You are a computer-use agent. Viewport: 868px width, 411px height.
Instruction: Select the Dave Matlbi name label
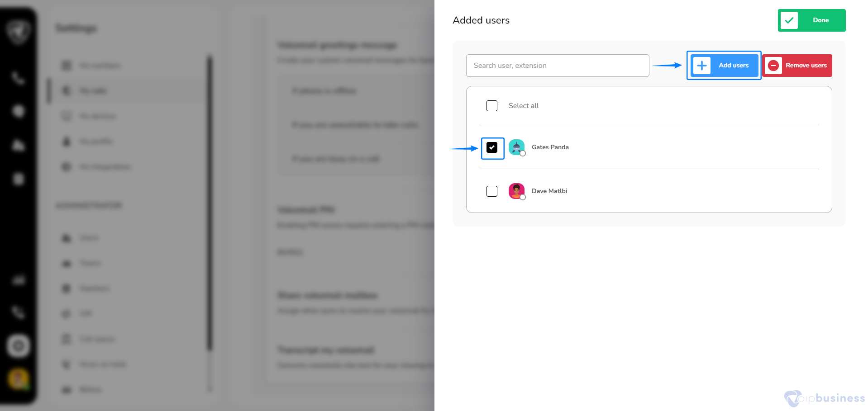549,191
